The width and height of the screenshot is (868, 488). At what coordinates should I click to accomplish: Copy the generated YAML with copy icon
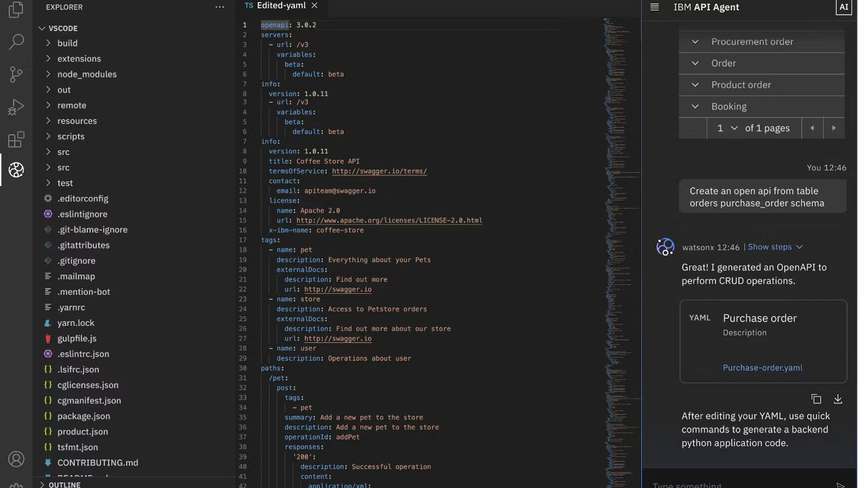(816, 399)
